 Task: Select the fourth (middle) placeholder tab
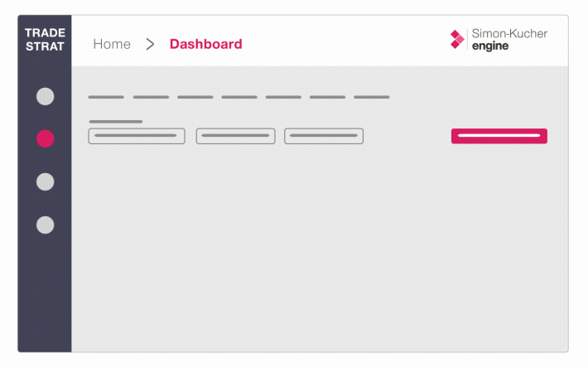tap(239, 97)
